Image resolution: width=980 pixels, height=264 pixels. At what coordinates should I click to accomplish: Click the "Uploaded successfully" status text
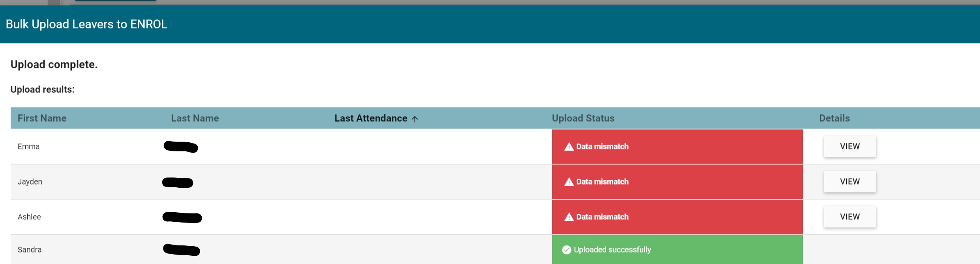(x=612, y=250)
